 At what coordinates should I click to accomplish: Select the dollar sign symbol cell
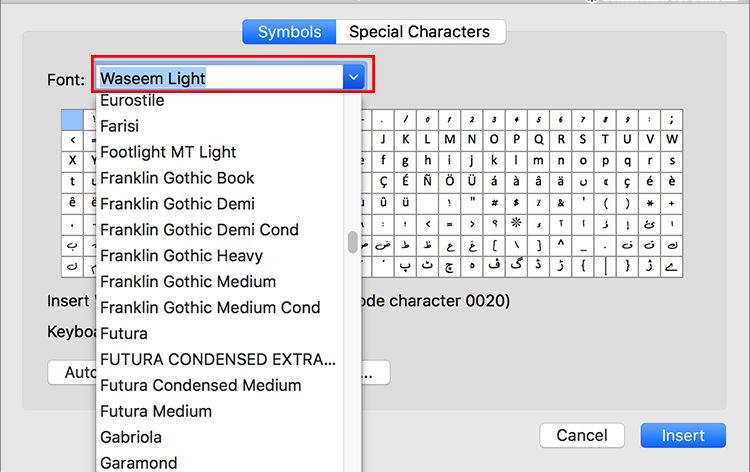(x=516, y=203)
